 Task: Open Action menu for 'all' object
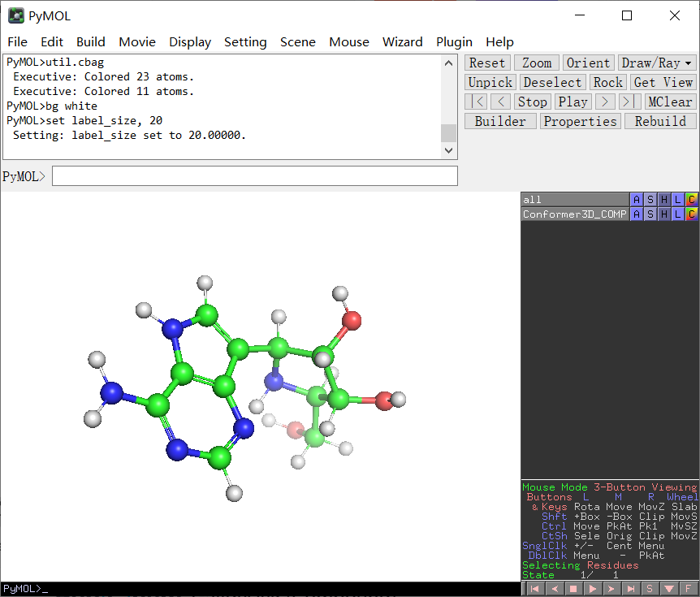pos(636,200)
